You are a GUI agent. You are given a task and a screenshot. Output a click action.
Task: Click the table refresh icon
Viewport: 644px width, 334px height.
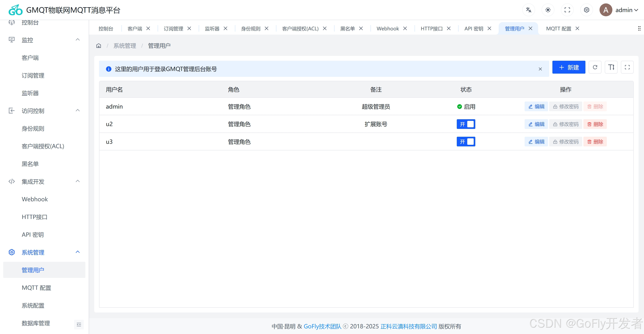(x=595, y=67)
